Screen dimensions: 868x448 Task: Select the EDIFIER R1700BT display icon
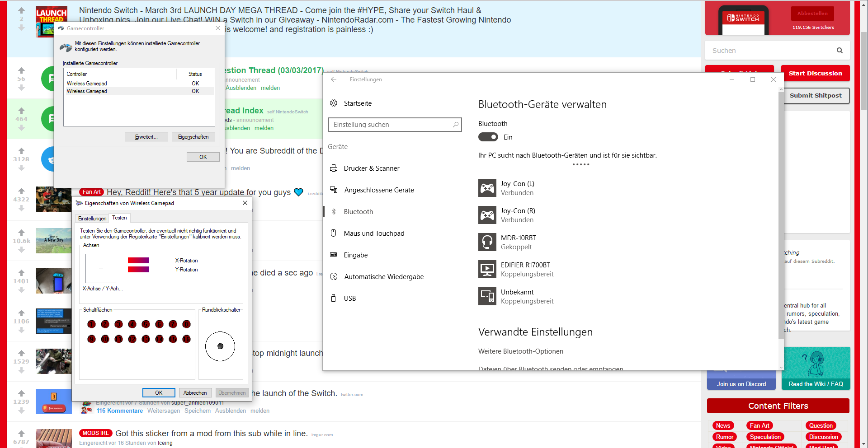487,269
